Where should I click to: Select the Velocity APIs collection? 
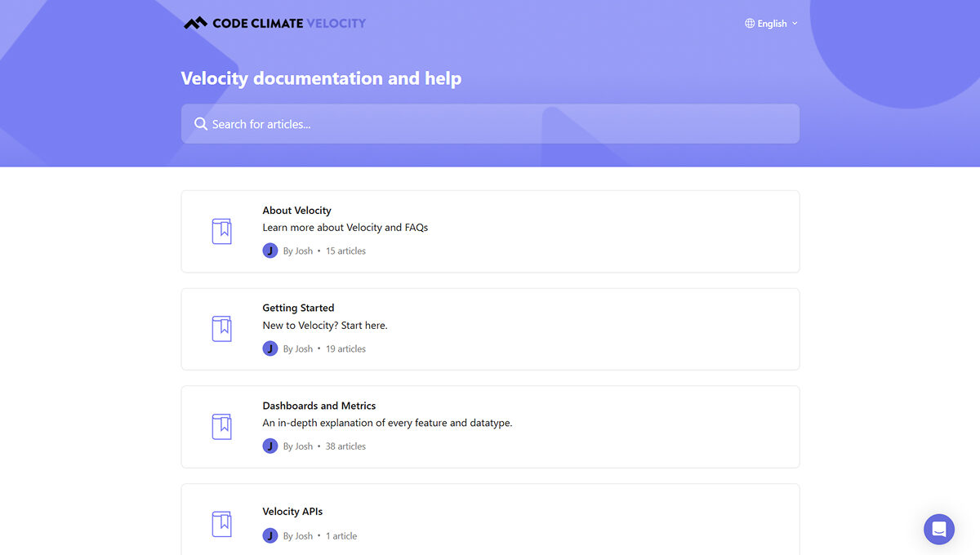[x=490, y=519]
